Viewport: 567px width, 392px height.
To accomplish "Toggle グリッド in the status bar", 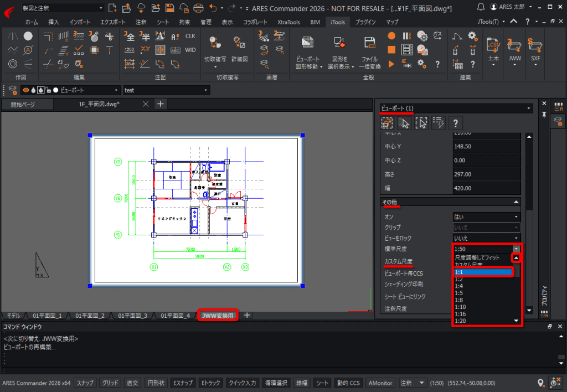I will pos(110,383).
